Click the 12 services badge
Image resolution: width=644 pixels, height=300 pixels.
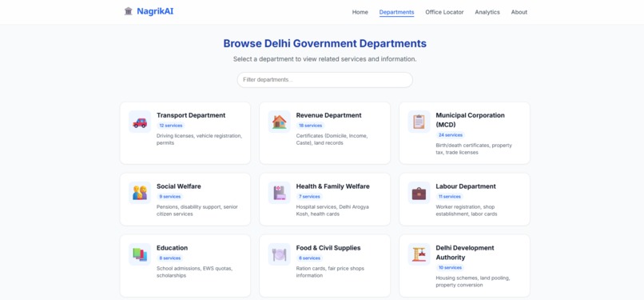coord(171,126)
